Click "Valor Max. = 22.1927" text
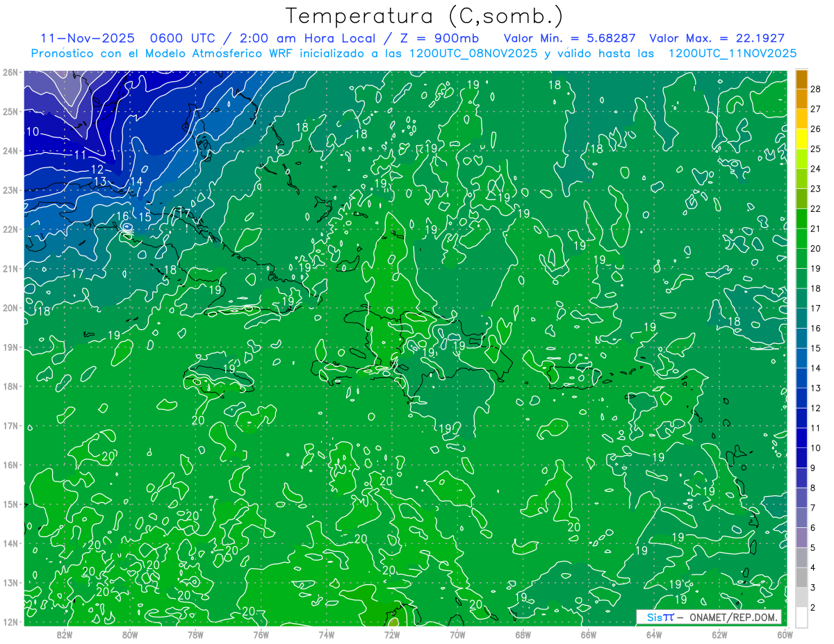834x644 pixels. click(717, 38)
